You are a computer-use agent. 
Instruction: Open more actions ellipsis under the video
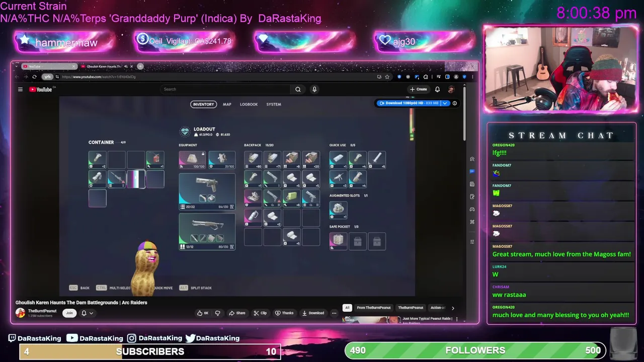click(x=334, y=313)
